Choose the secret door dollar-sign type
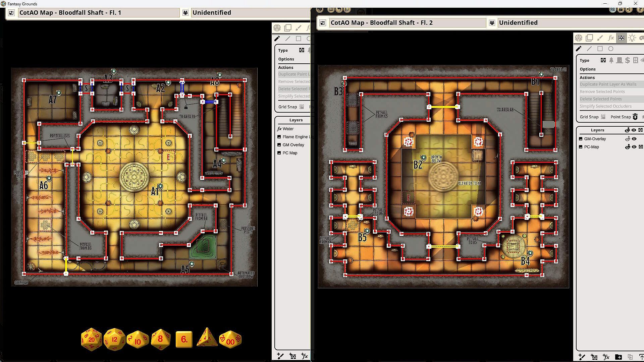644x362 pixels. [x=628, y=60]
